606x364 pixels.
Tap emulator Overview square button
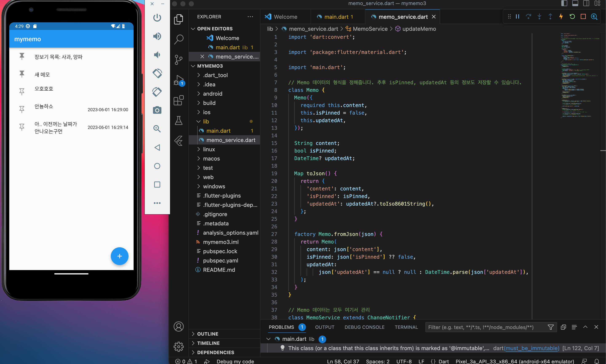[x=157, y=185]
